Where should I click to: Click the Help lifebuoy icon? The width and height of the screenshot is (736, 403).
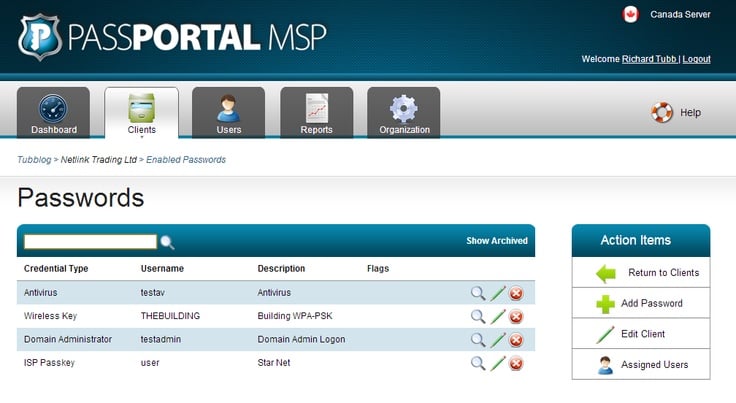(662, 113)
